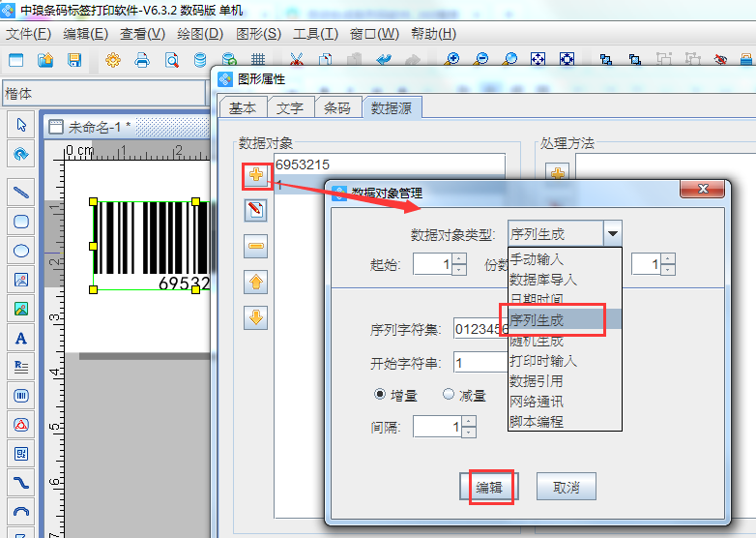Click the add data object plus icon
Viewport: 756px width, 538px height.
tap(256, 175)
